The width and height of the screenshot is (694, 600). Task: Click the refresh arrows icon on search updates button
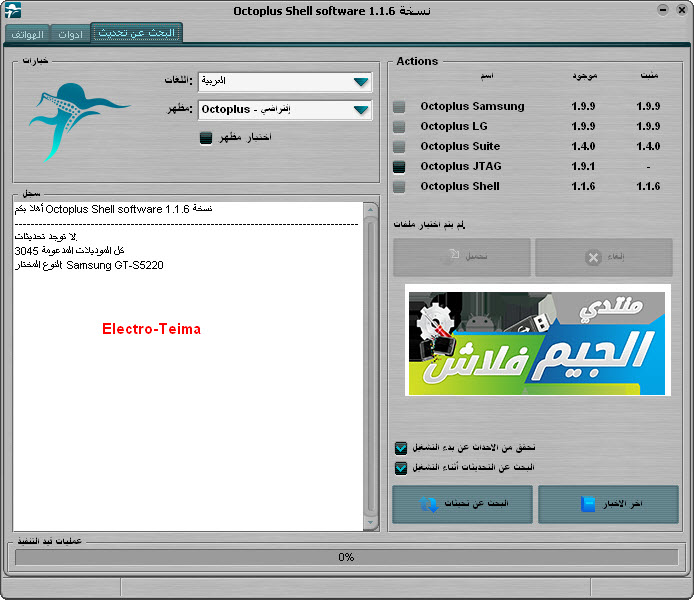(x=429, y=504)
